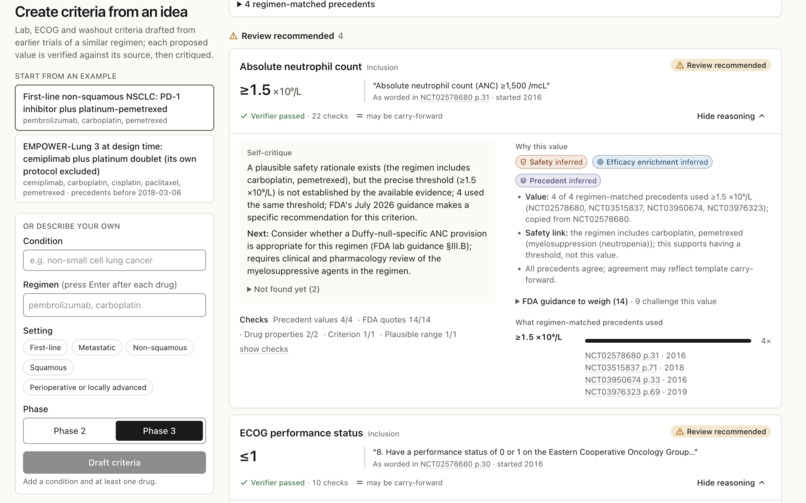Focus the Condition input field
This screenshot has height=503, width=806.
click(114, 260)
